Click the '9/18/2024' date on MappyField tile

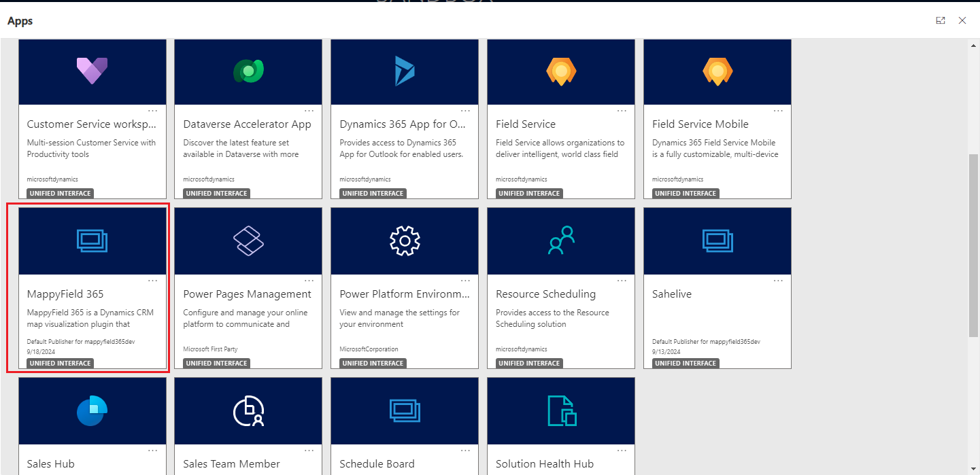pyautogui.click(x=41, y=351)
